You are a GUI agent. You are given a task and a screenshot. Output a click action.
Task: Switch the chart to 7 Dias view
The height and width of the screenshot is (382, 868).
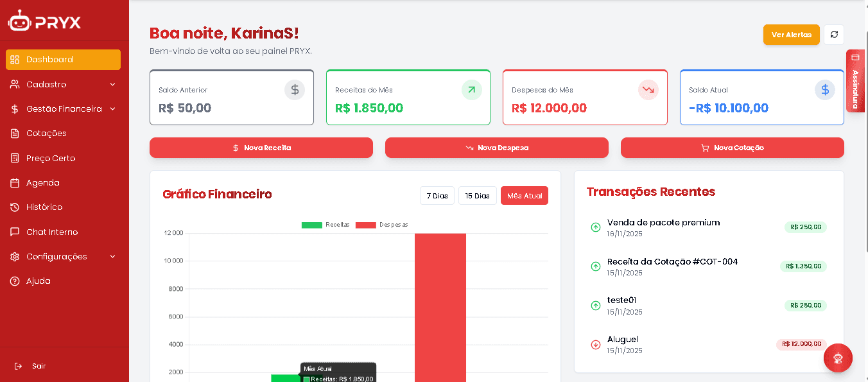click(437, 195)
